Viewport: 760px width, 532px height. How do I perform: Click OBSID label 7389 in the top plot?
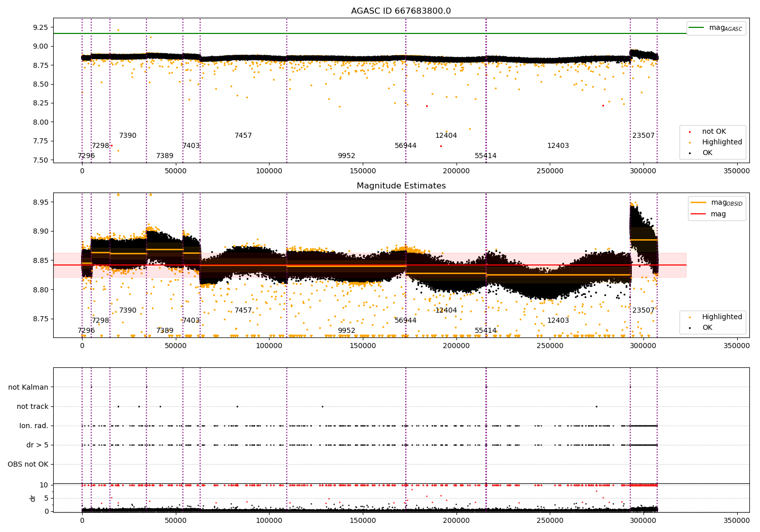(x=165, y=156)
